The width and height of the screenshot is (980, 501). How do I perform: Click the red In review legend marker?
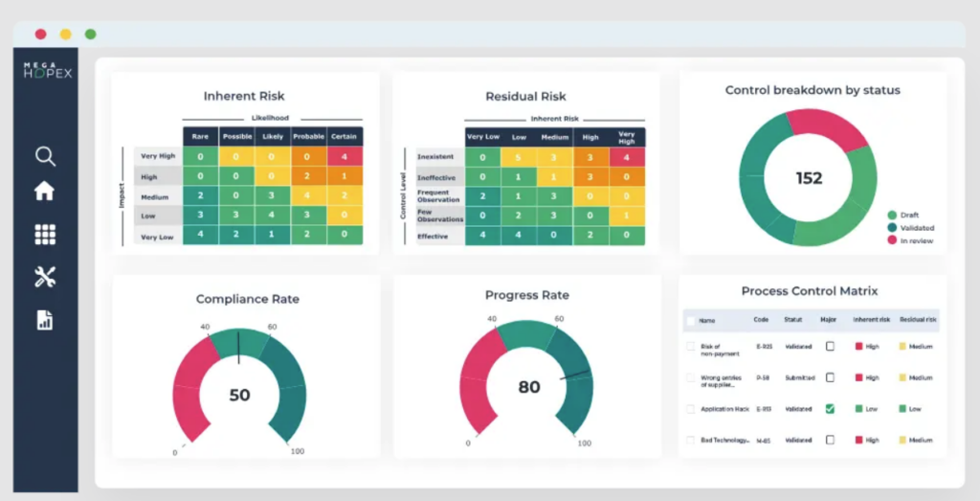(x=892, y=240)
